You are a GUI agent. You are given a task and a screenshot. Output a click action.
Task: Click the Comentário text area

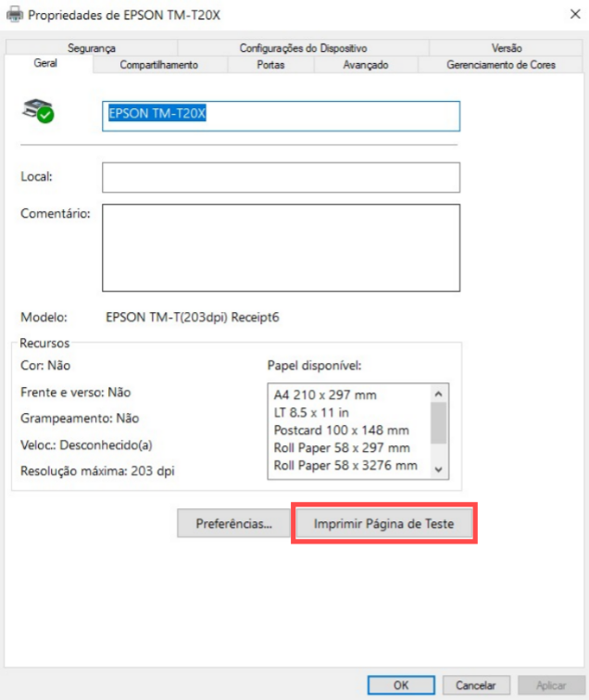[281, 248]
